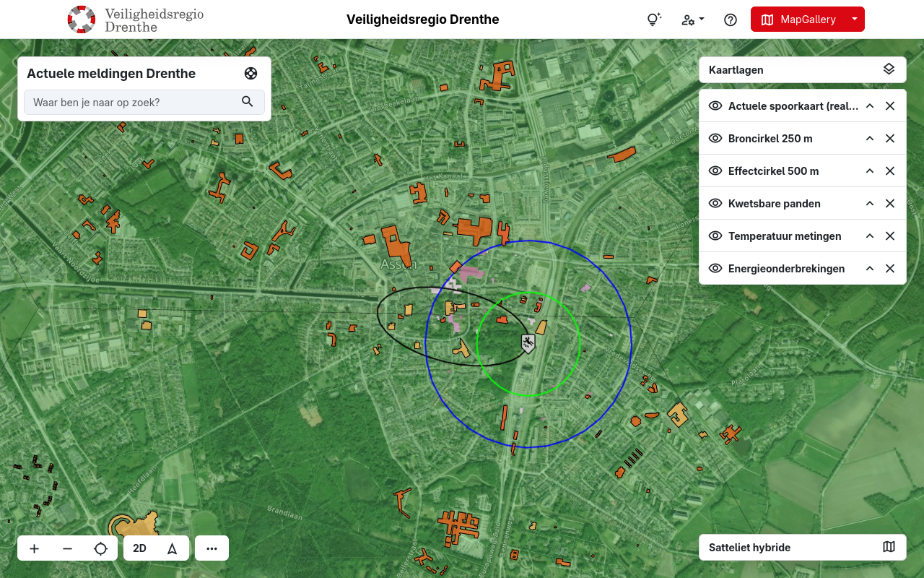The width and height of the screenshot is (924, 578).
Task: Open the help question mark icon
Action: [730, 20]
